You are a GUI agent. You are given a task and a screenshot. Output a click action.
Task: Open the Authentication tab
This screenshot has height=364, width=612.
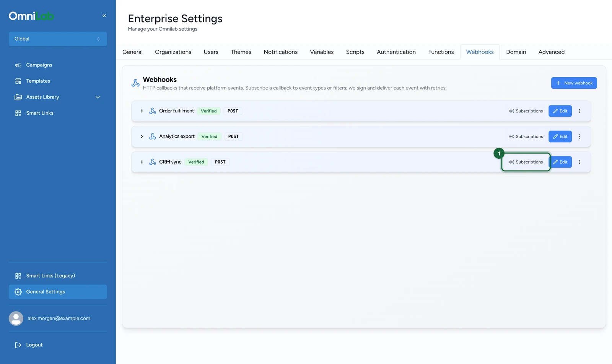coord(396,52)
